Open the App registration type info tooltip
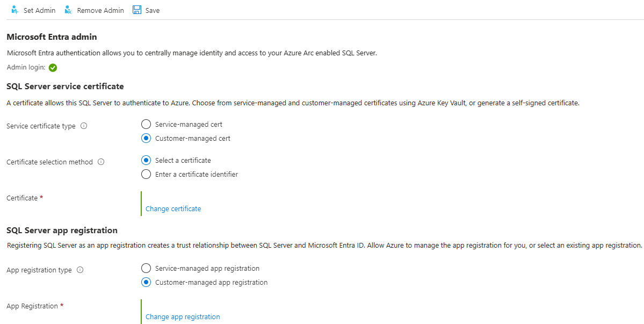 point(81,270)
